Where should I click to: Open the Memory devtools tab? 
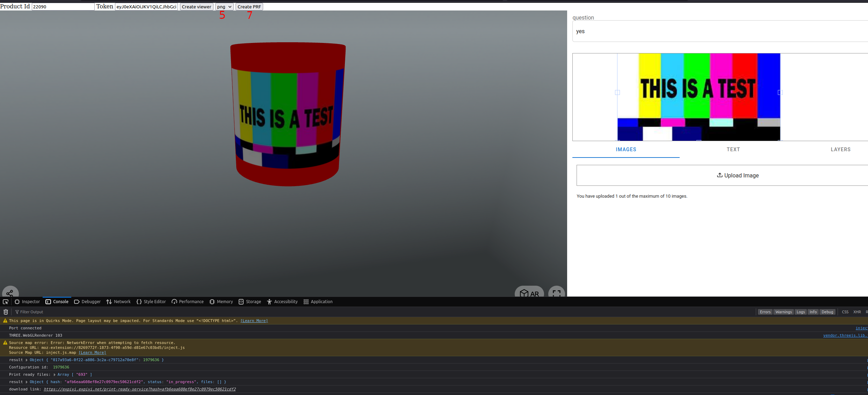pyautogui.click(x=221, y=302)
